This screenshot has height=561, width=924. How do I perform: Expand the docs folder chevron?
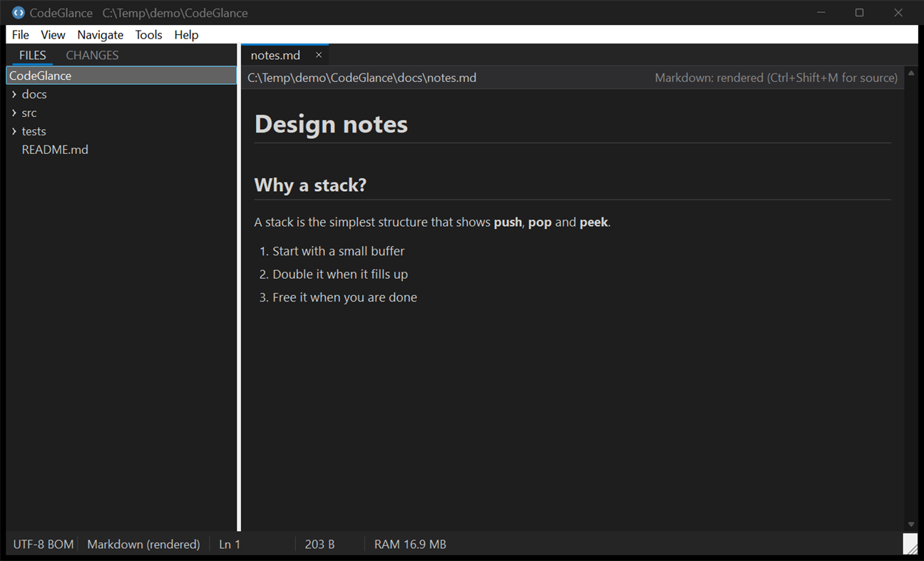click(x=14, y=94)
